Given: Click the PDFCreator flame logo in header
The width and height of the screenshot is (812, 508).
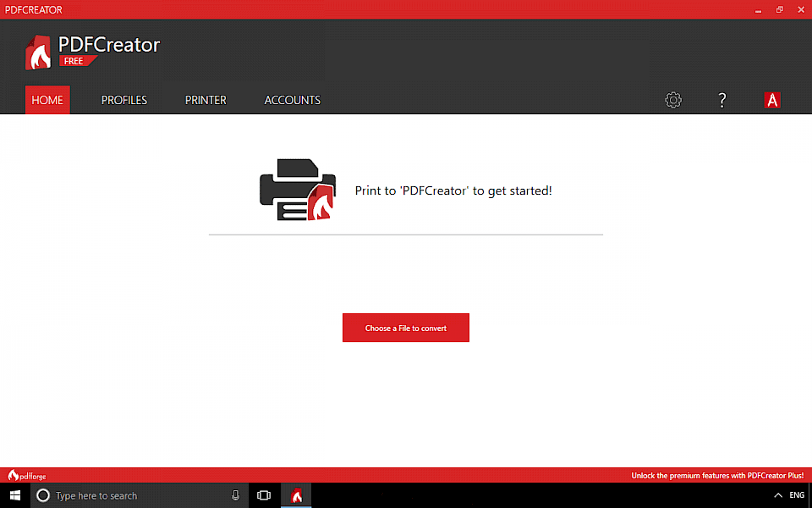Looking at the screenshot, I should click(x=39, y=52).
